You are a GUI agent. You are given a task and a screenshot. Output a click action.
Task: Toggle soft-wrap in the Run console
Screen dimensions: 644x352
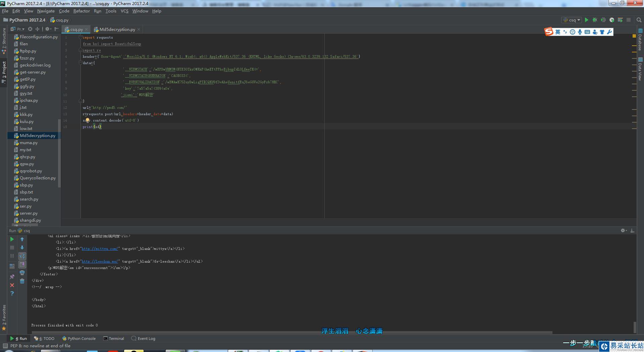click(x=22, y=256)
